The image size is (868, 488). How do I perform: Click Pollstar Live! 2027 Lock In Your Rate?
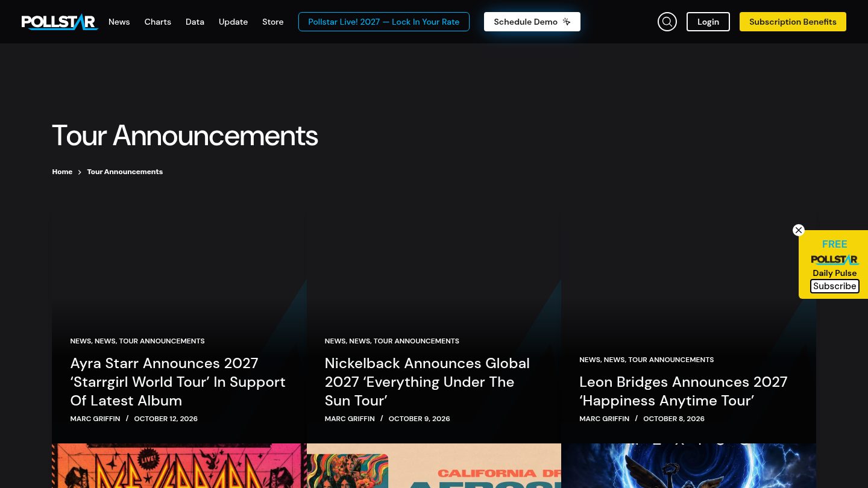(384, 22)
